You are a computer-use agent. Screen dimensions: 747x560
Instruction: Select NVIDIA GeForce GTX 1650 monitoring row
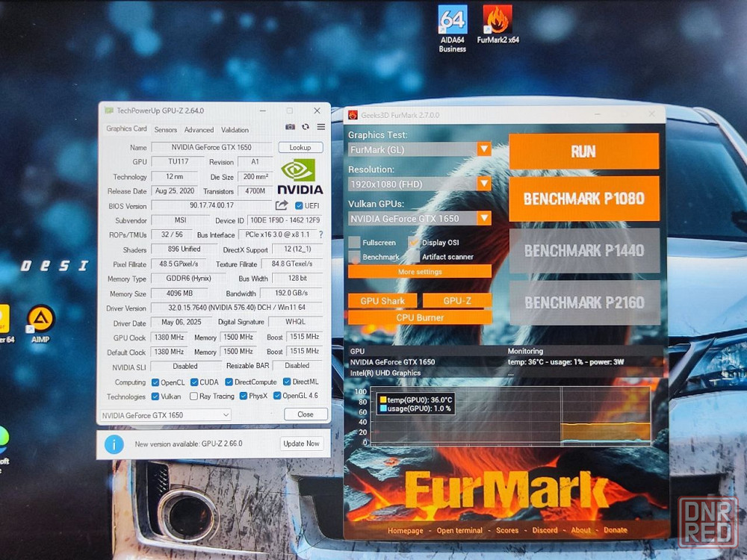click(x=506, y=362)
